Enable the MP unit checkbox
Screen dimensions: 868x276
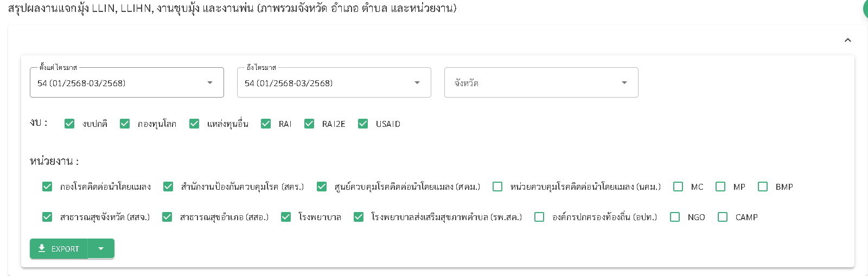pyautogui.click(x=720, y=187)
